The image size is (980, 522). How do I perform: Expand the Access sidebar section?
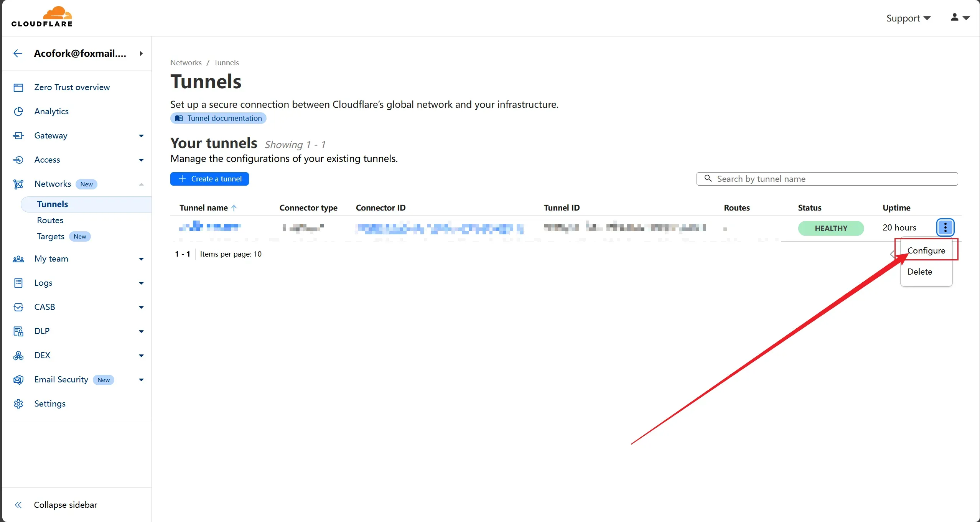[141, 160]
